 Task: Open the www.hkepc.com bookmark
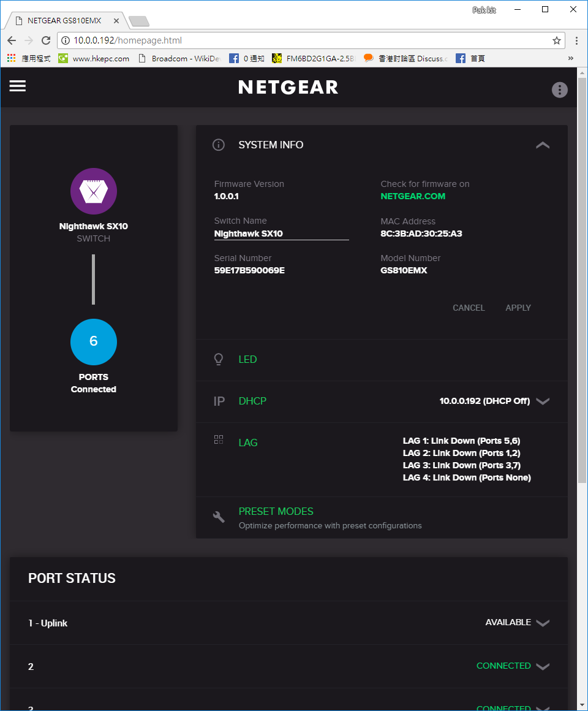(x=94, y=58)
